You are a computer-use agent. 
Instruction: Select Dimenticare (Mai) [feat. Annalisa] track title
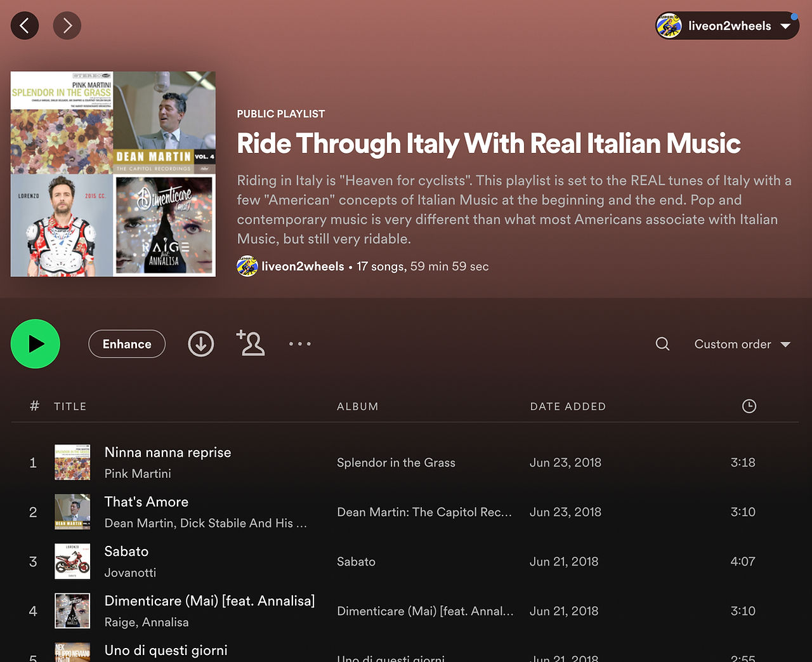[x=209, y=601]
